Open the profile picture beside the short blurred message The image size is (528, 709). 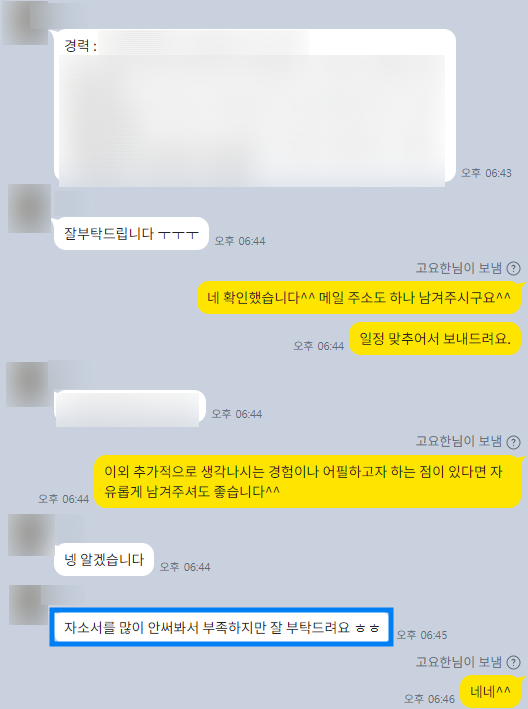[28, 384]
